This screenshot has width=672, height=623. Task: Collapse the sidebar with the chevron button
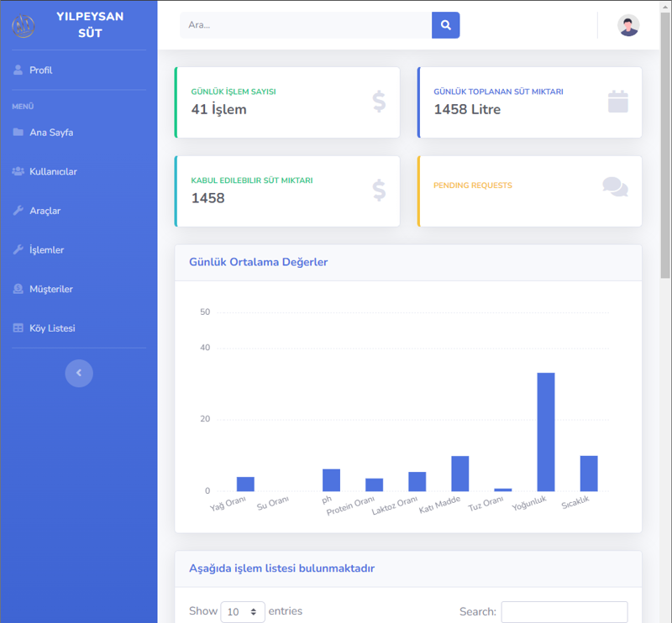79,373
